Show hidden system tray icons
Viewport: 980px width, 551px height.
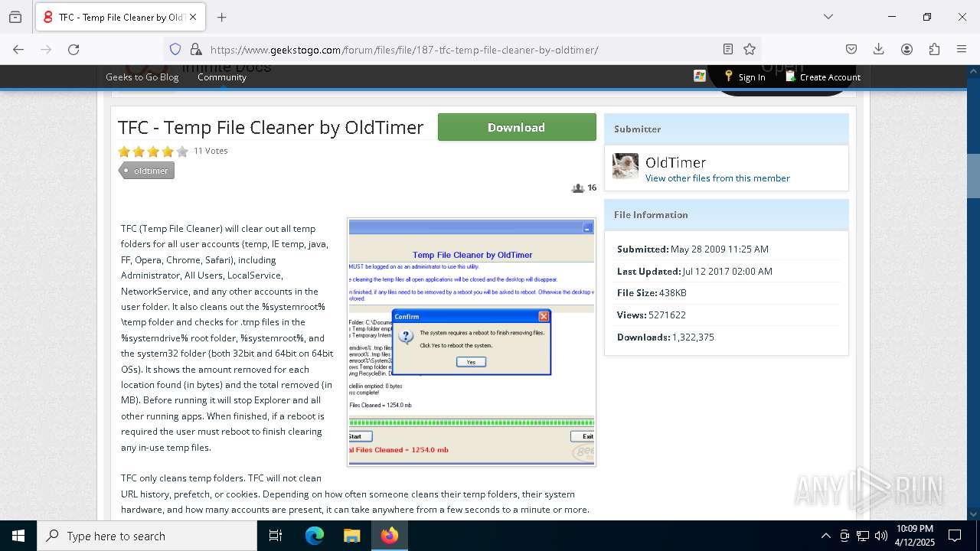pos(825,536)
